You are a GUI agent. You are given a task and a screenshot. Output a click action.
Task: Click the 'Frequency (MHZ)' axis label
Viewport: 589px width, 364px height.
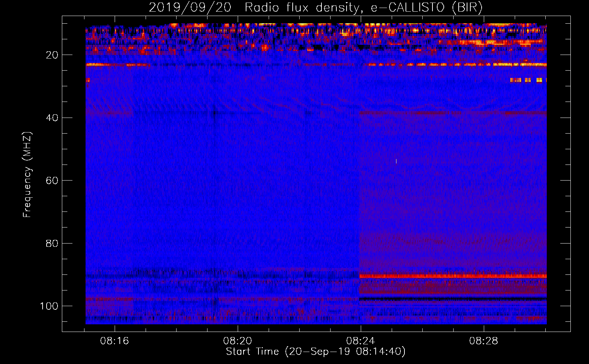click(x=27, y=175)
